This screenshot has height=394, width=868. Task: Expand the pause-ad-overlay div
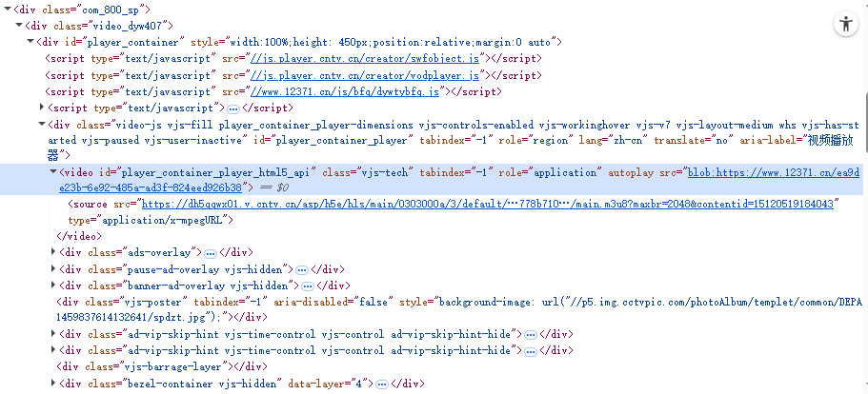point(53,268)
